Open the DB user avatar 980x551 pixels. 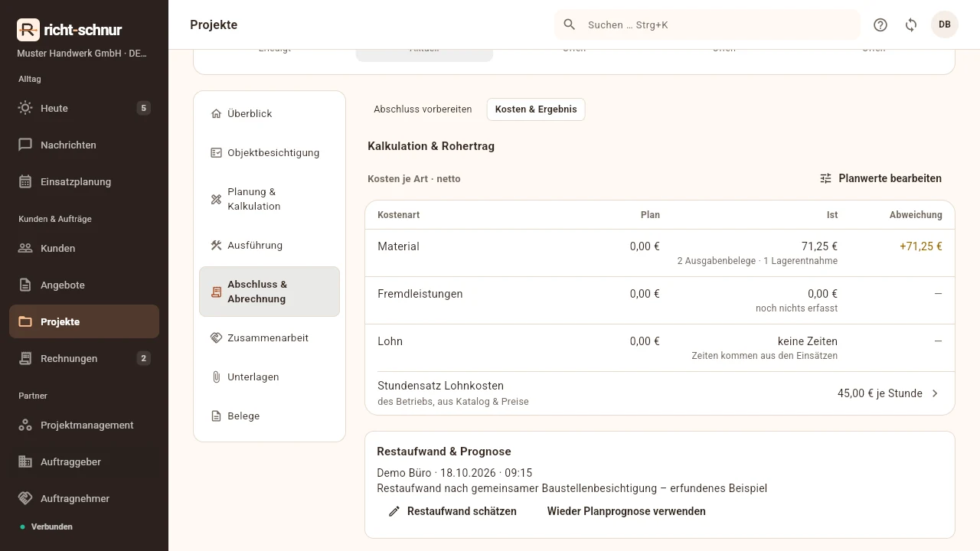coord(945,24)
